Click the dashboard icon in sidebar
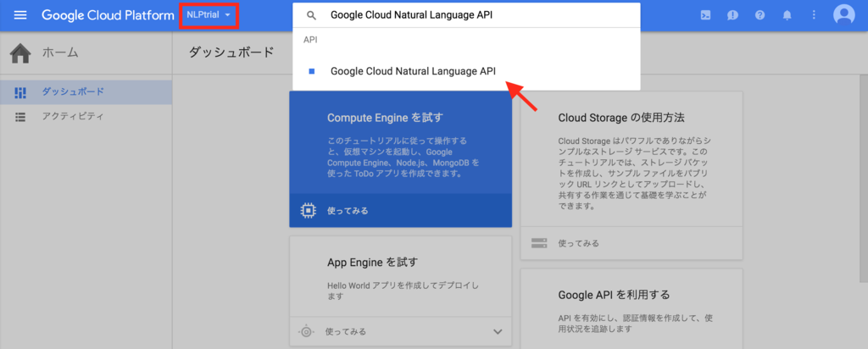The image size is (868, 349). [20, 92]
